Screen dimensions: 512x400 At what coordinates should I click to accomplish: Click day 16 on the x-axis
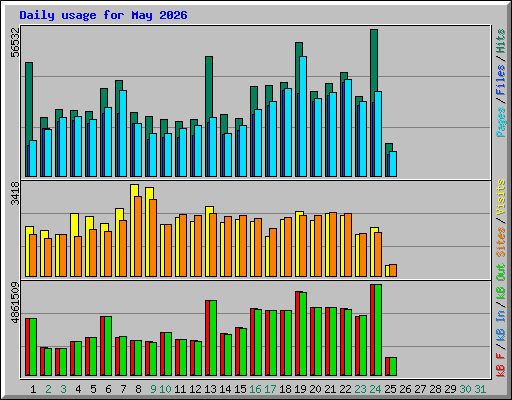point(255,389)
